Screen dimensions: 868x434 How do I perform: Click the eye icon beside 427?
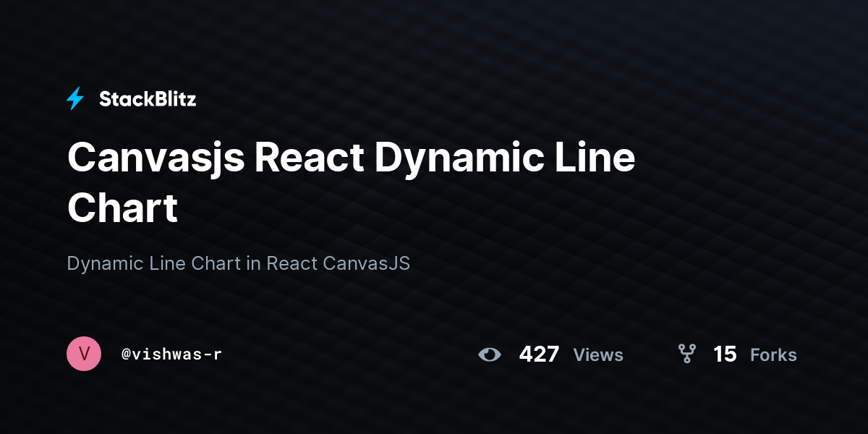coord(490,354)
